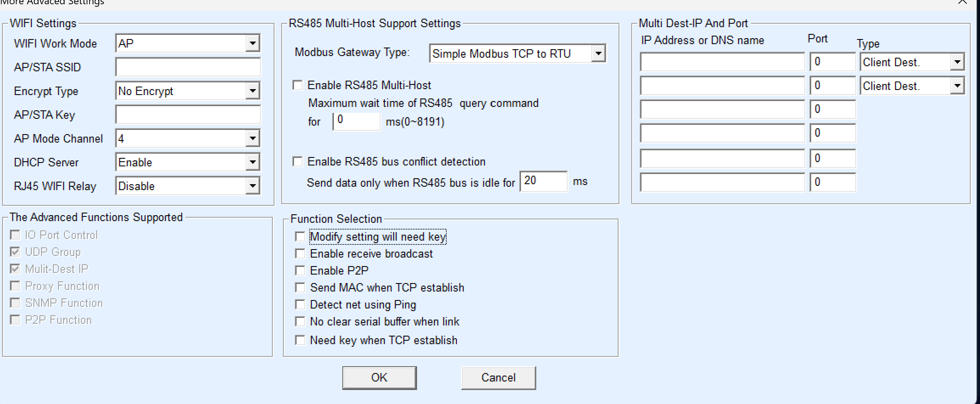Click first IP Address or DNS name field
The width and height of the screenshot is (980, 404).
[722, 62]
